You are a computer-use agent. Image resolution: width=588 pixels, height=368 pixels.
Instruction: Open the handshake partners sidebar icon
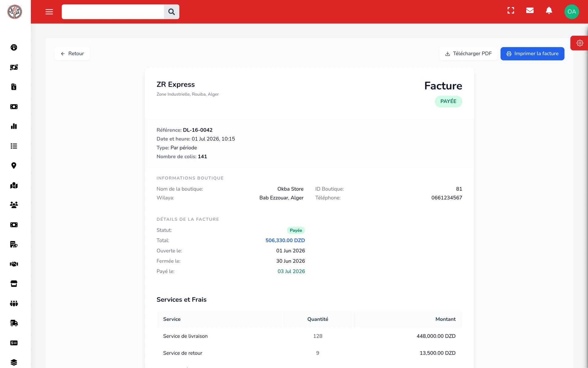coord(14,264)
